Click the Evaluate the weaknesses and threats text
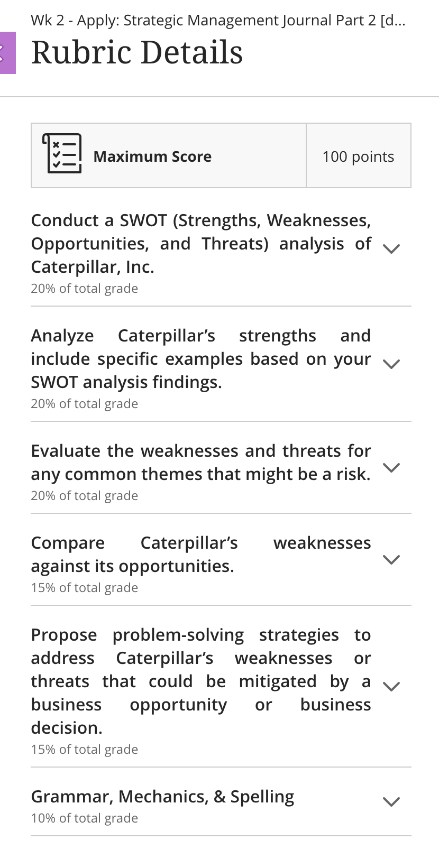 pyautogui.click(x=201, y=463)
